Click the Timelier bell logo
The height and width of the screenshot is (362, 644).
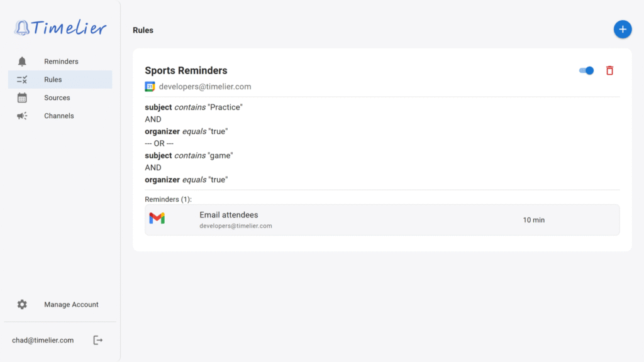coord(23,28)
